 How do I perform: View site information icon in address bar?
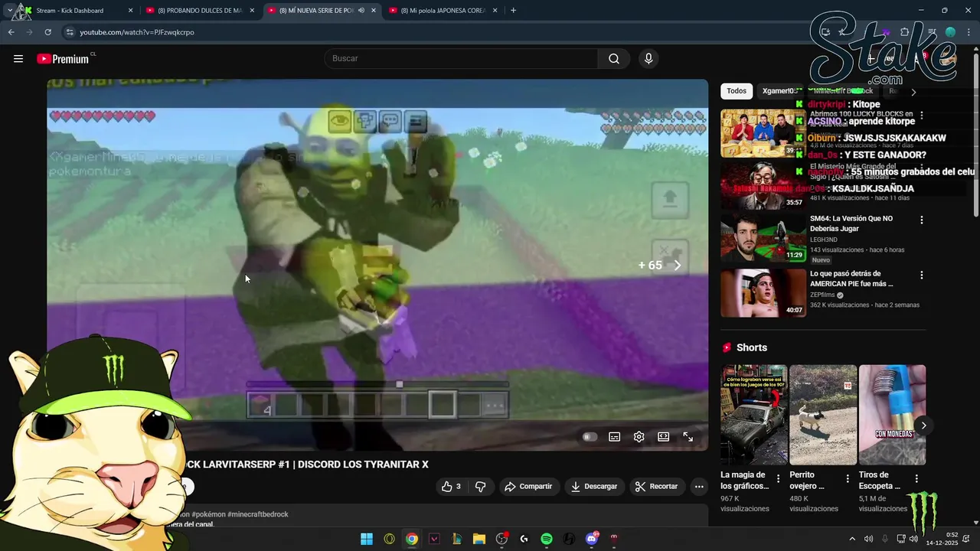pos(70,32)
